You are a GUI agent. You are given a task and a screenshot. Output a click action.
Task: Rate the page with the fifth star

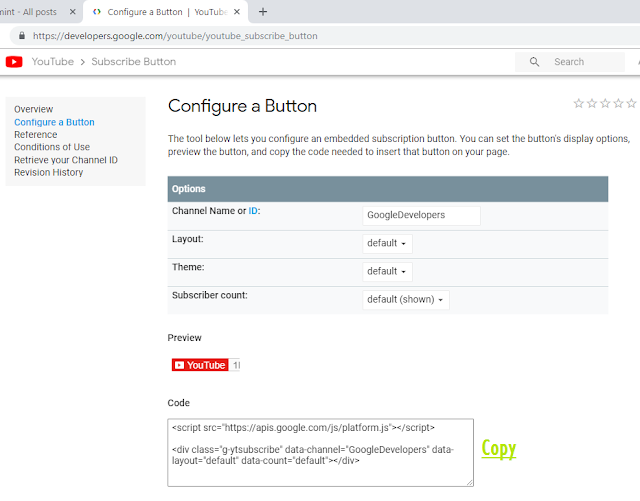point(631,103)
